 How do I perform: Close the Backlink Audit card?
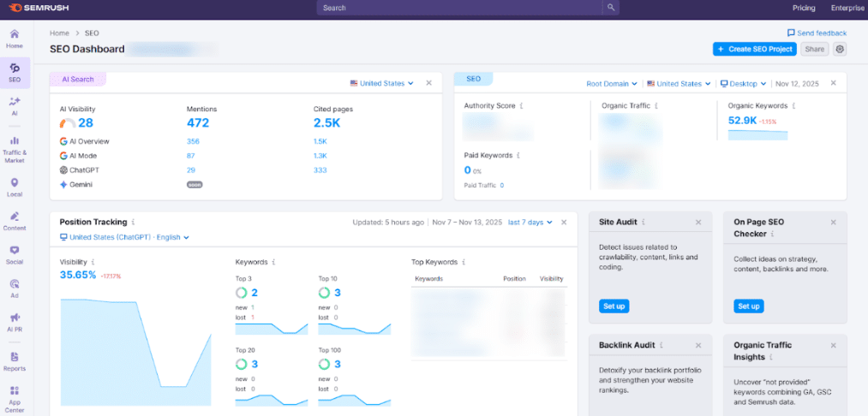[x=698, y=345]
